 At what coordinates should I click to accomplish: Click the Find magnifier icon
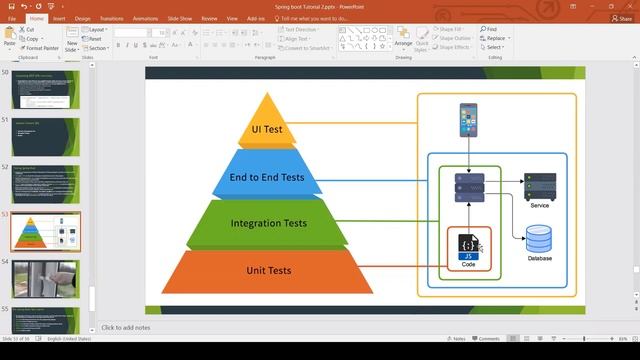click(483, 29)
